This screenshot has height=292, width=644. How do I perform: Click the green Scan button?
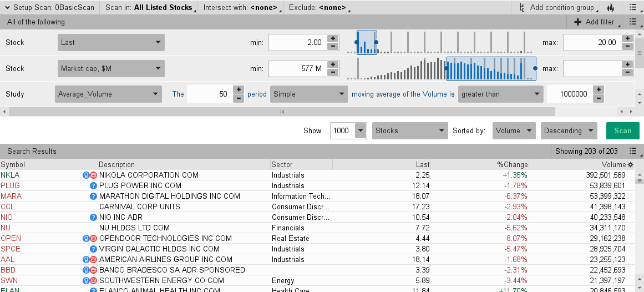coord(622,131)
